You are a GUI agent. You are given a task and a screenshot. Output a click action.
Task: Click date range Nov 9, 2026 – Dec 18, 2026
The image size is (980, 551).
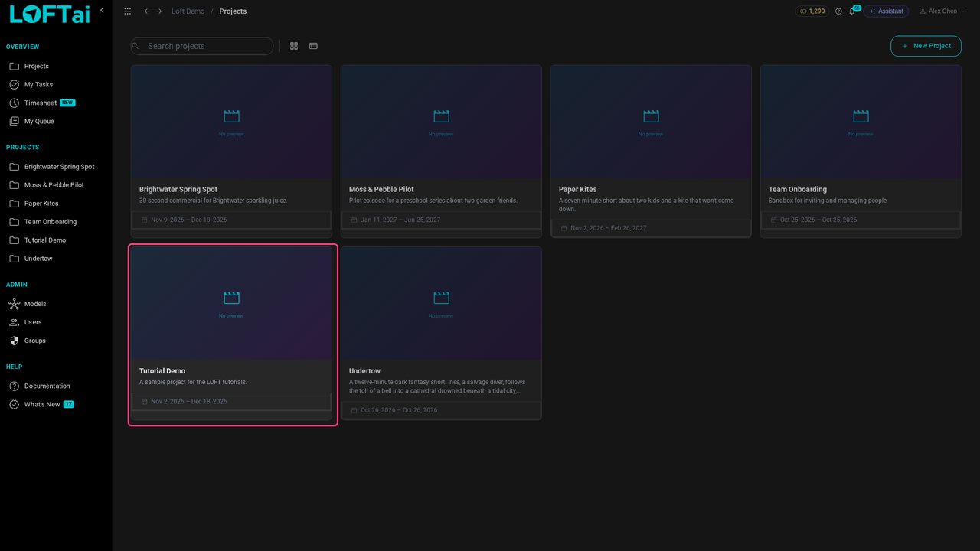click(189, 220)
